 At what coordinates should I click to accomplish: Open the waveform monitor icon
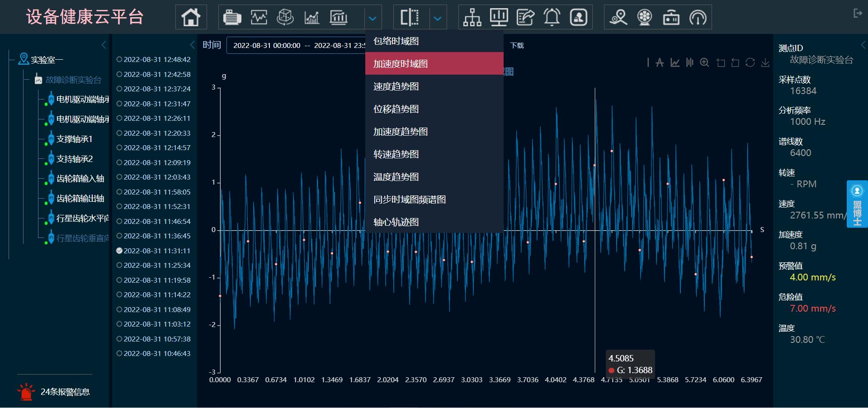click(259, 18)
